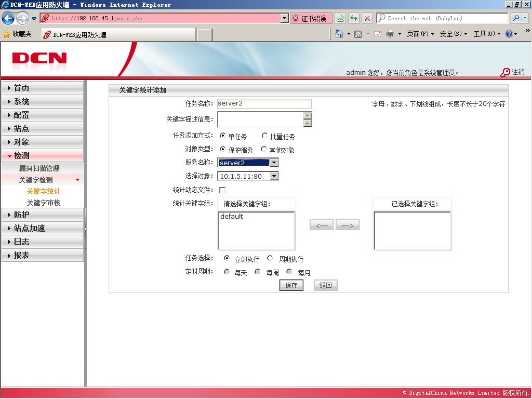The height and width of the screenshot is (399, 532).
Task: Select the 立即执行 radio button
Action: 227,258
